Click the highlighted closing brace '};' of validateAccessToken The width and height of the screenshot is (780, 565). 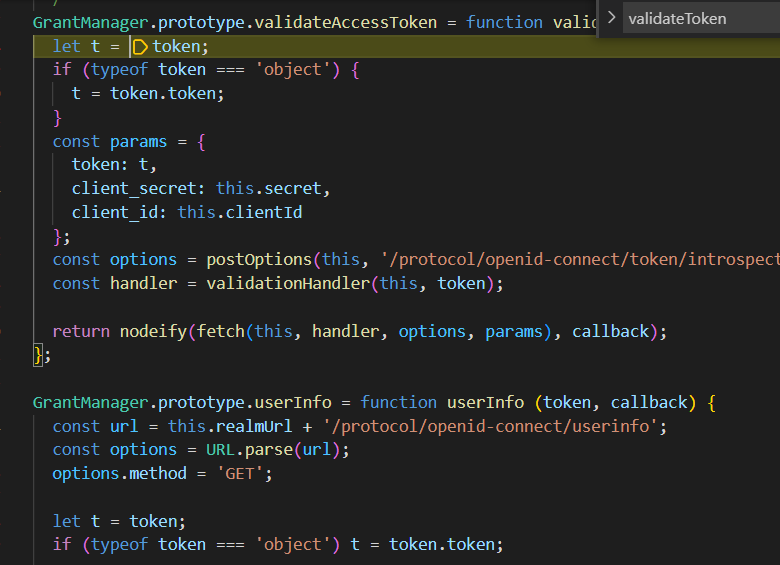[42, 355]
